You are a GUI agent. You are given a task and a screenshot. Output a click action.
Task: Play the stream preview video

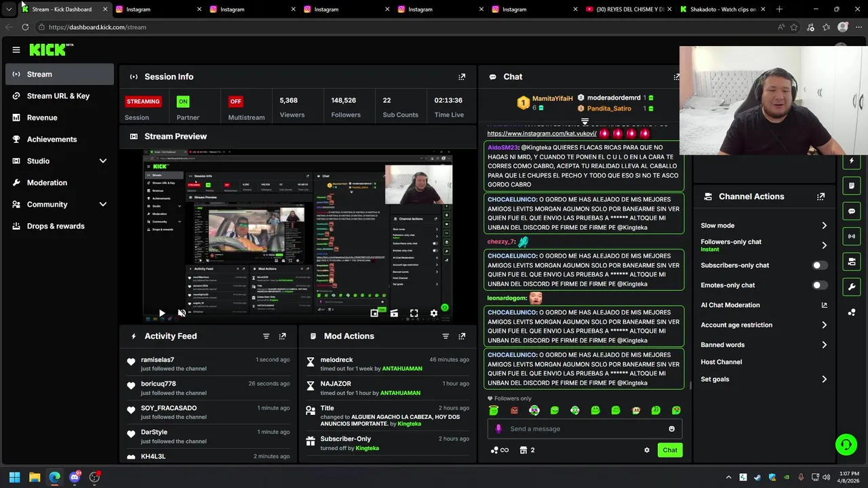(161, 313)
